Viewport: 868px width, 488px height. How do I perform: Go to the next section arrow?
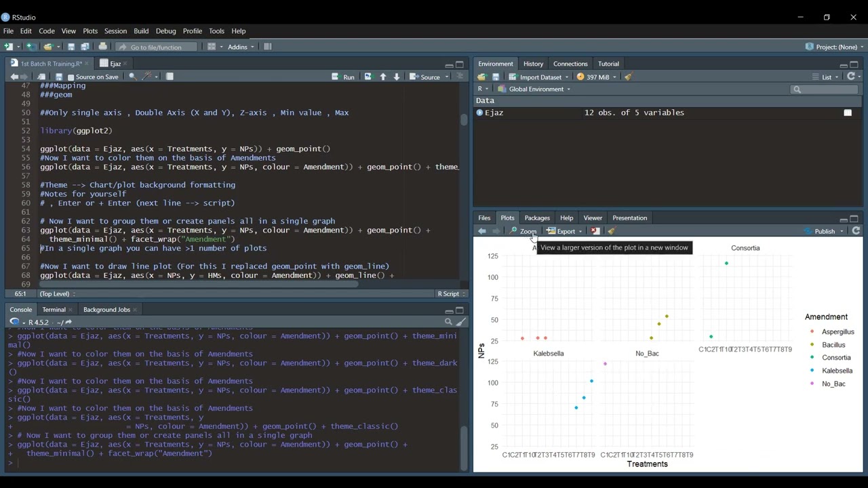(397, 77)
